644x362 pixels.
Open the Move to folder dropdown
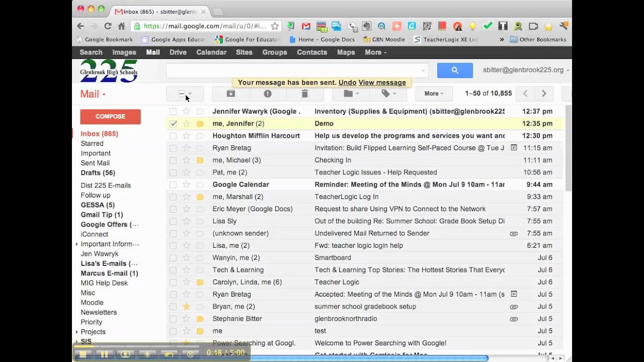[351, 94]
